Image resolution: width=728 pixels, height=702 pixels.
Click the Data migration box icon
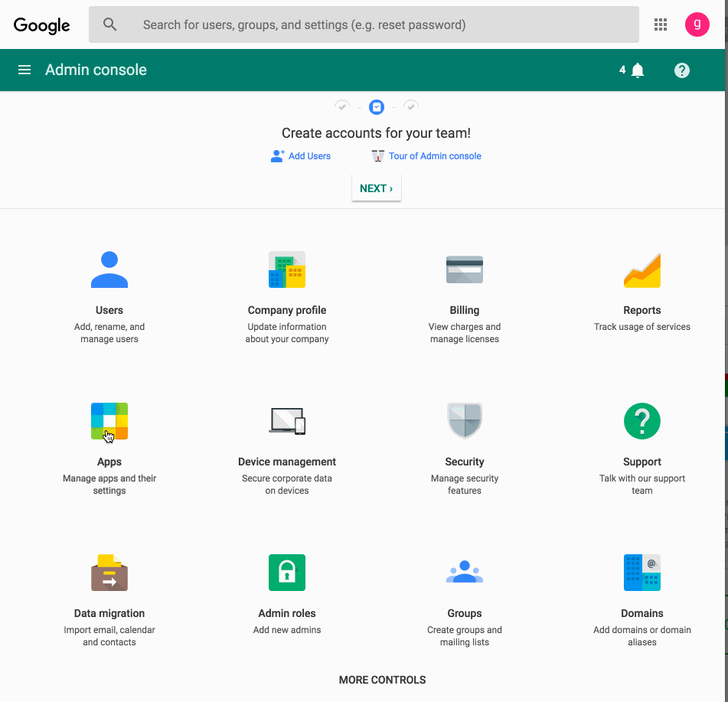109,573
